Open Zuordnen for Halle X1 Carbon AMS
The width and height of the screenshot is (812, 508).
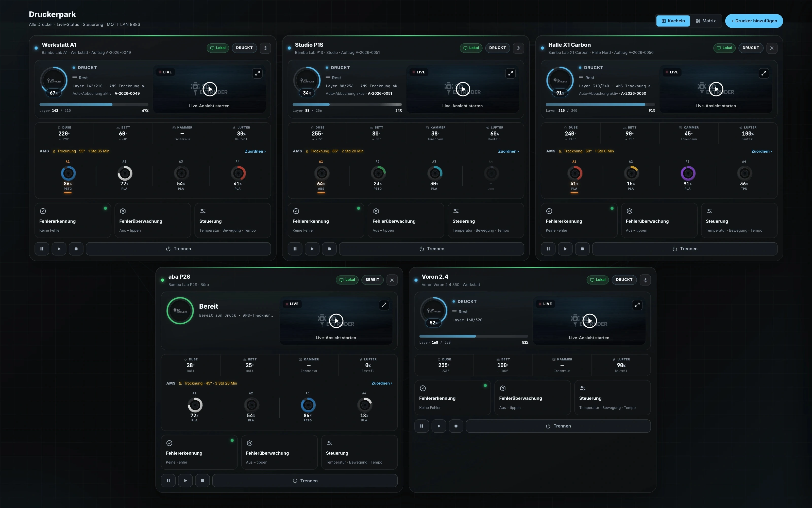[762, 152]
